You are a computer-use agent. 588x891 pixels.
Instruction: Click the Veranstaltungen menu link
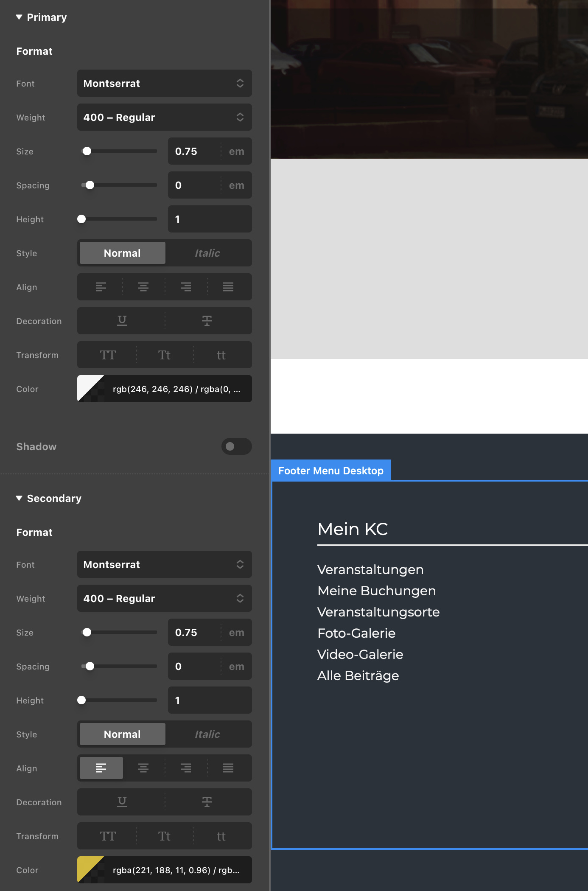point(370,570)
